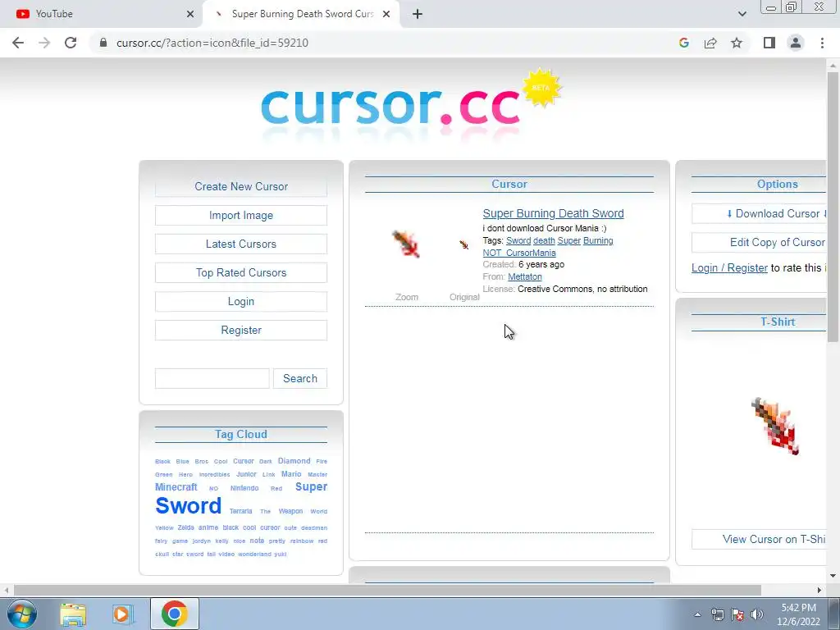840x630 pixels.
Task: Click the page scroll-down arrow
Action: click(x=833, y=576)
